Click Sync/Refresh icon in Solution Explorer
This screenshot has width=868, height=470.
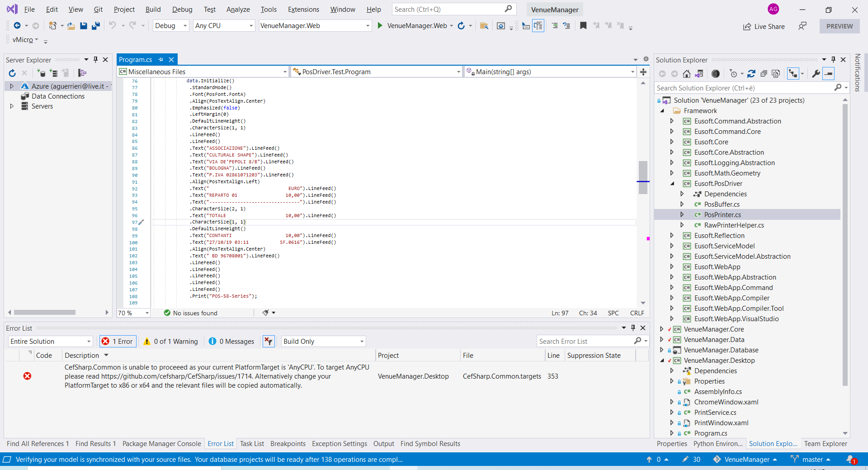click(x=751, y=74)
